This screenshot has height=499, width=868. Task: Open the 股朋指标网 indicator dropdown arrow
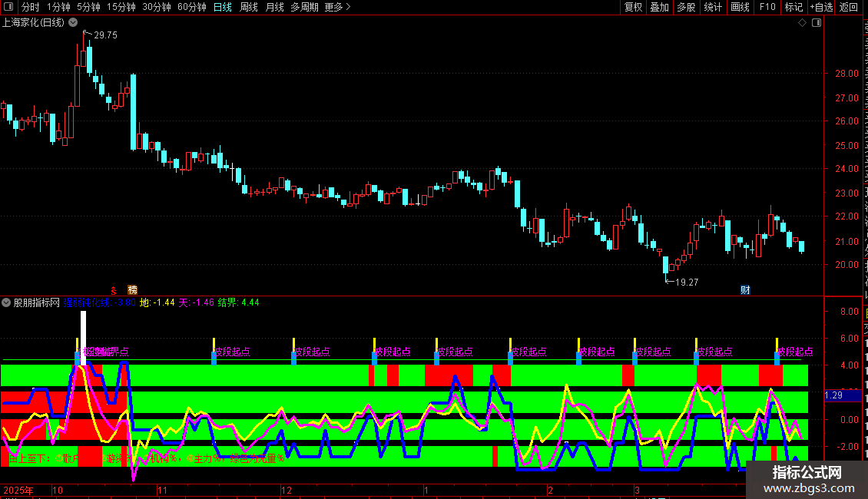coord(6,302)
